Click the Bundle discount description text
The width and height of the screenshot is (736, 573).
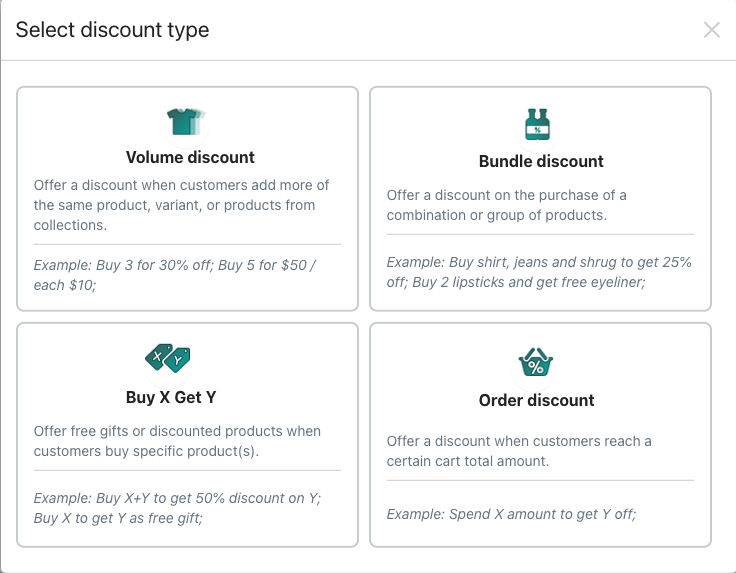506,205
